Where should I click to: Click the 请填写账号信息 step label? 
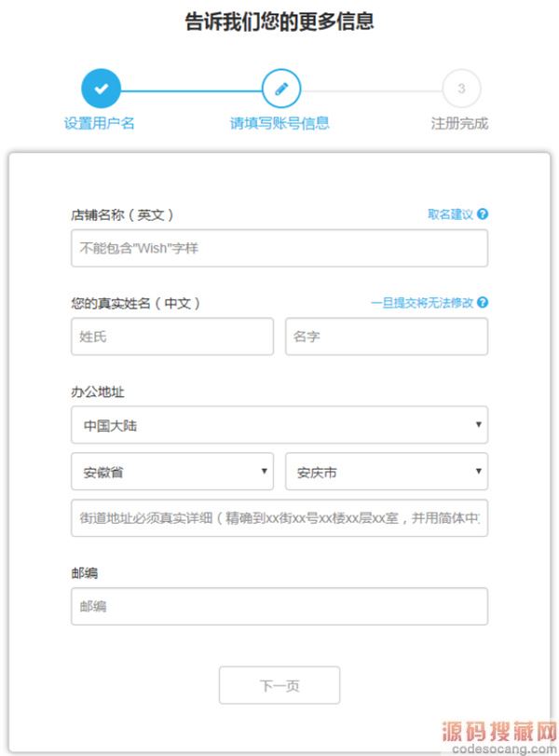(279, 123)
